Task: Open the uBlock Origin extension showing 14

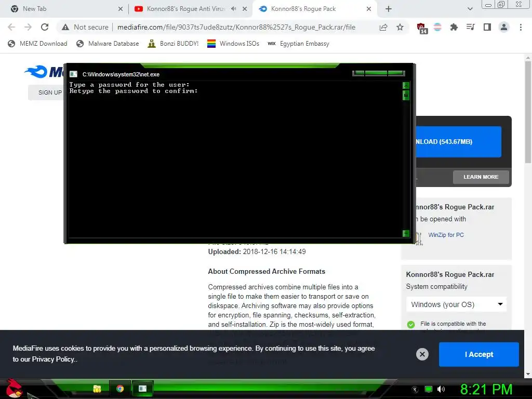Action: (x=422, y=28)
